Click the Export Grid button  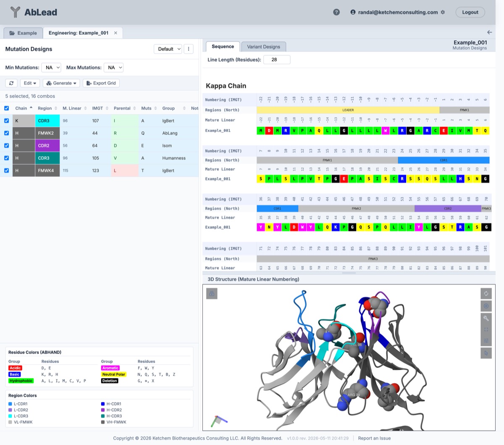click(101, 83)
